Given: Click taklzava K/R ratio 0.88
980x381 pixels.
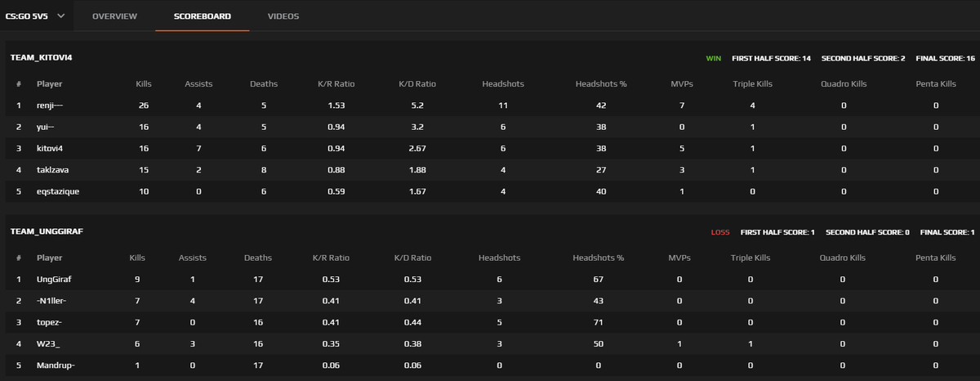Looking at the screenshot, I should coord(336,169).
